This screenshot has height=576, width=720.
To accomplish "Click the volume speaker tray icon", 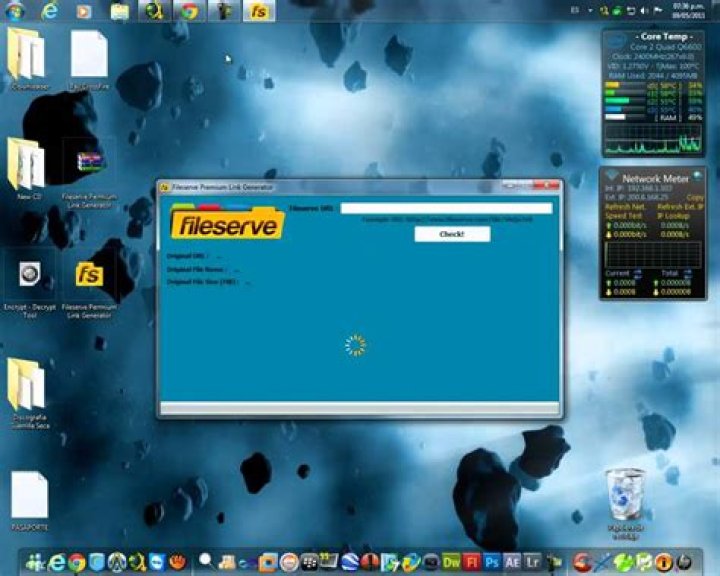I will (x=644, y=11).
